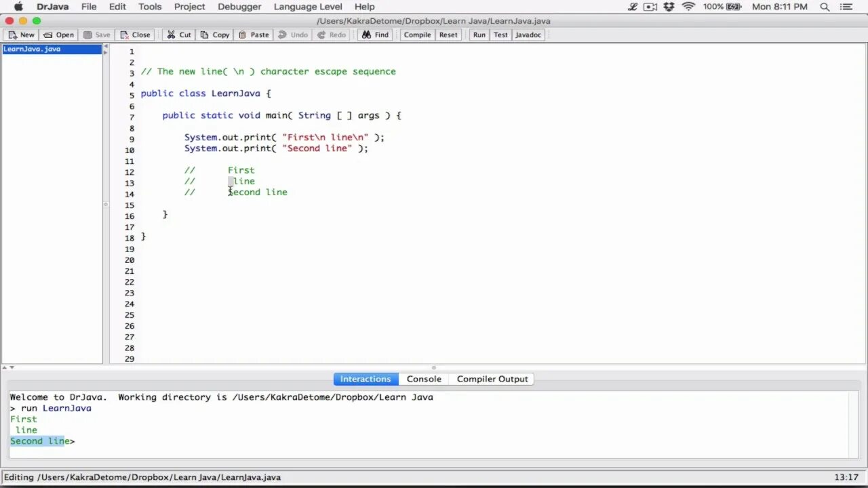868x488 pixels.
Task: Click the cursor position 13:17 indicator
Action: pos(847,477)
